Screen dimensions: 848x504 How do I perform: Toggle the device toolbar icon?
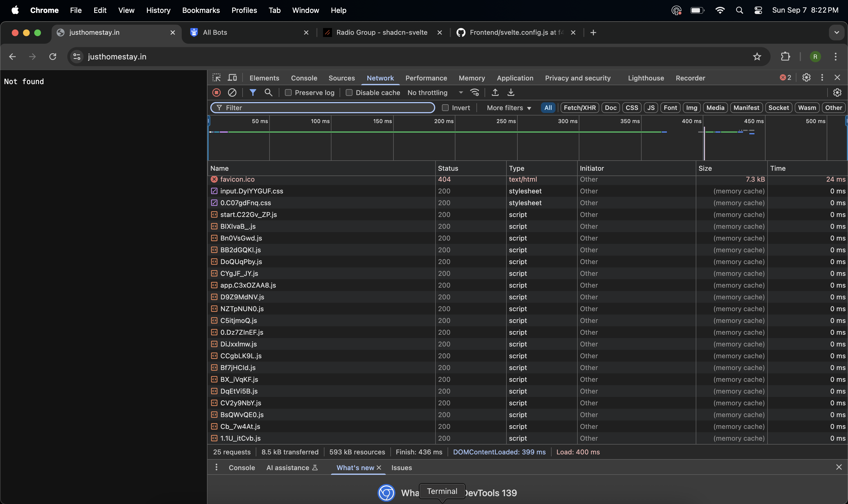(232, 78)
